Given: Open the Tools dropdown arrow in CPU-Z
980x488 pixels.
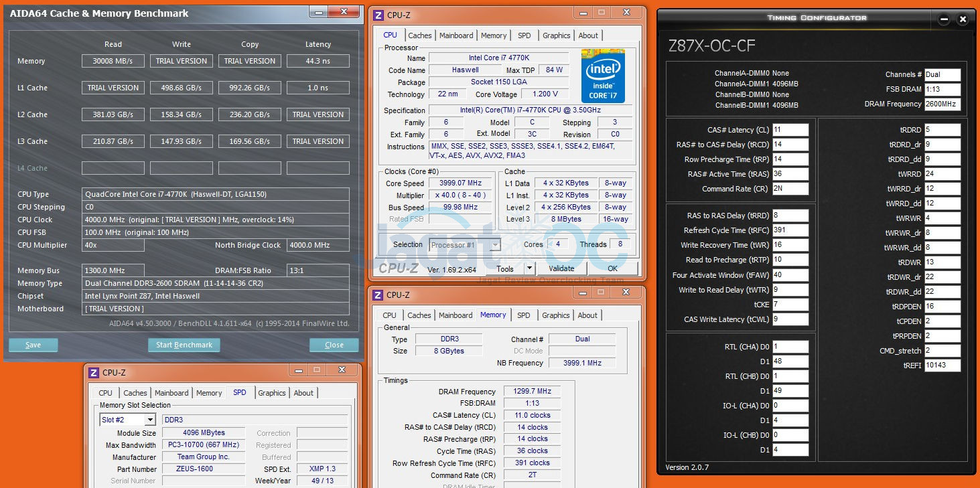Looking at the screenshot, I should (x=529, y=268).
